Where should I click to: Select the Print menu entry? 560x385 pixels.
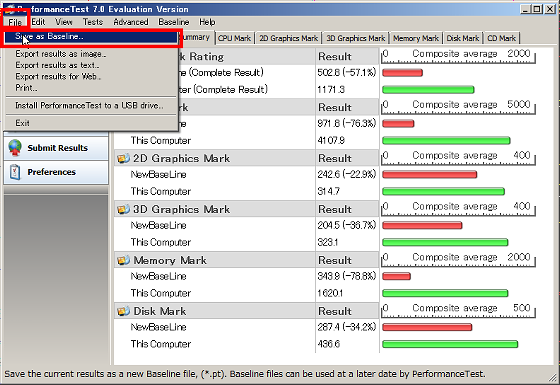[x=91, y=88]
